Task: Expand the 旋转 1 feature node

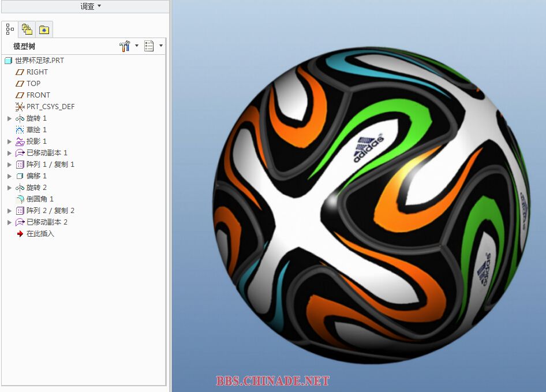Action: [x=9, y=118]
